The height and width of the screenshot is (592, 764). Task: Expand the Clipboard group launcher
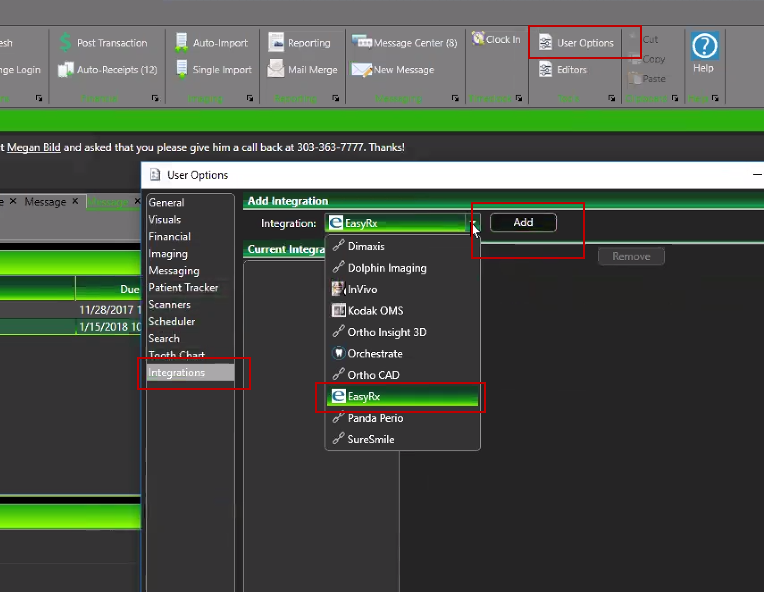(x=675, y=98)
